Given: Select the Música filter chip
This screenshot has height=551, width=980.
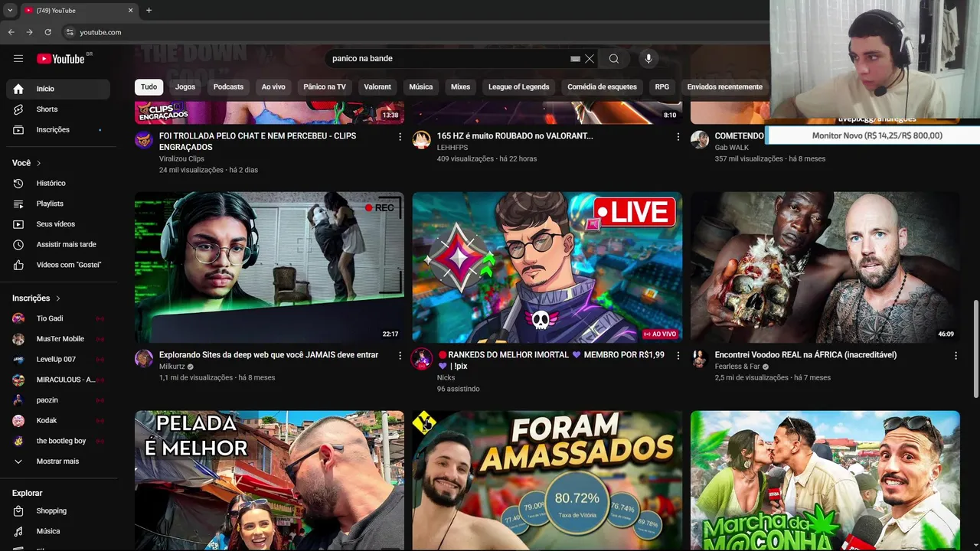Looking at the screenshot, I should click(x=421, y=87).
